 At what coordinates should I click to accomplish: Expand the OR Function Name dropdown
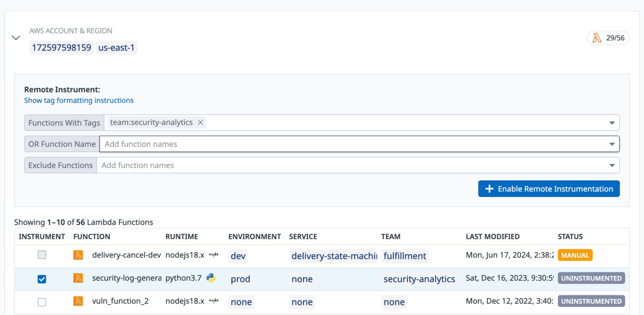611,144
